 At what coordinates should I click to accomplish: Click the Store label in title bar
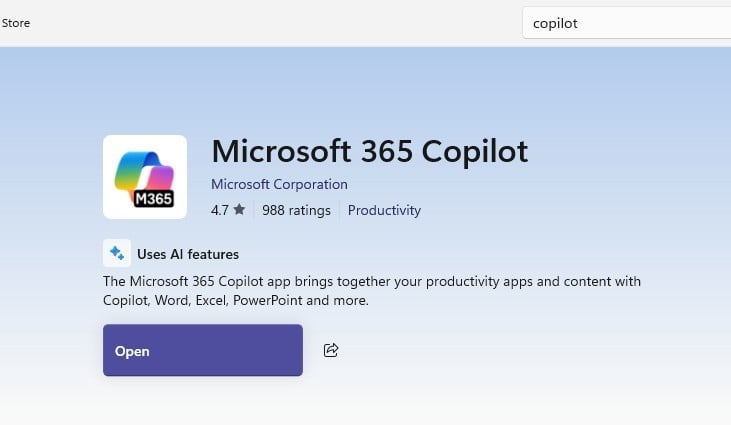tap(15, 23)
